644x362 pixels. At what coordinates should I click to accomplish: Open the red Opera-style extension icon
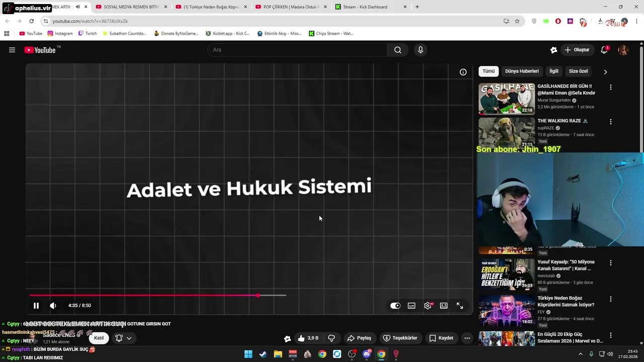[x=558, y=21]
